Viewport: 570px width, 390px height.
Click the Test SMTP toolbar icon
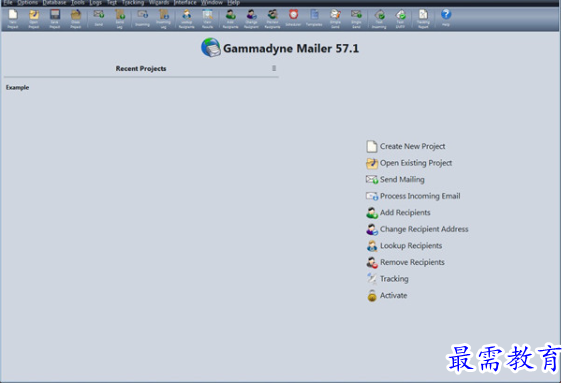(400, 18)
